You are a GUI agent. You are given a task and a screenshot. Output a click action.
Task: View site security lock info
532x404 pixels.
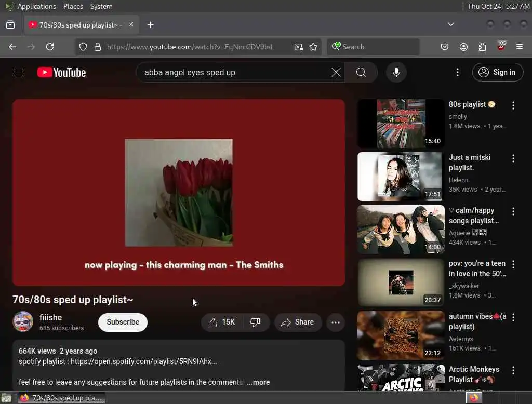(x=98, y=47)
